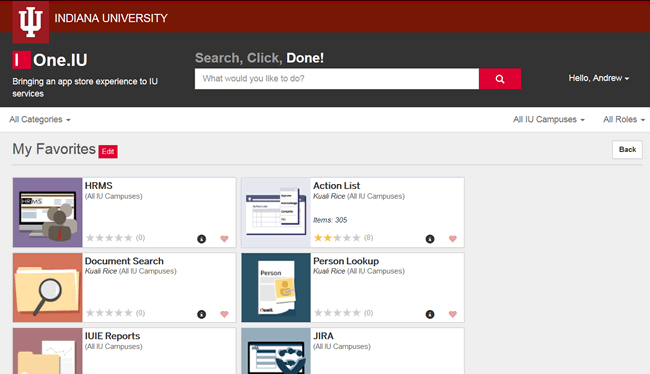Image resolution: width=650 pixels, height=374 pixels.
Task: Open info icon on Document Search card
Action: (x=201, y=314)
